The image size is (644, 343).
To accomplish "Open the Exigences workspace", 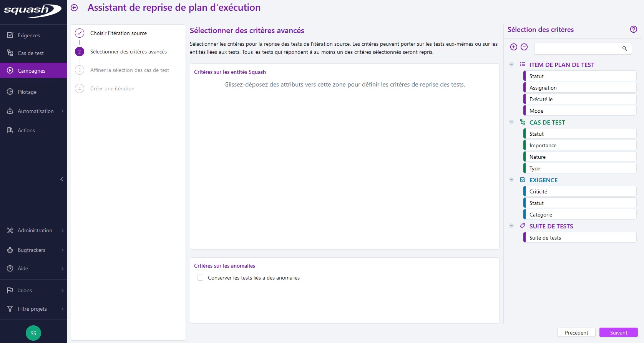I will tap(29, 35).
